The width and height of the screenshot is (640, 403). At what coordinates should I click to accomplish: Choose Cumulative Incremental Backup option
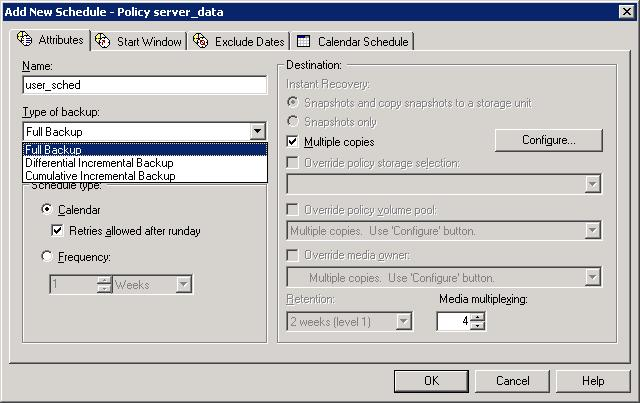coord(100,176)
